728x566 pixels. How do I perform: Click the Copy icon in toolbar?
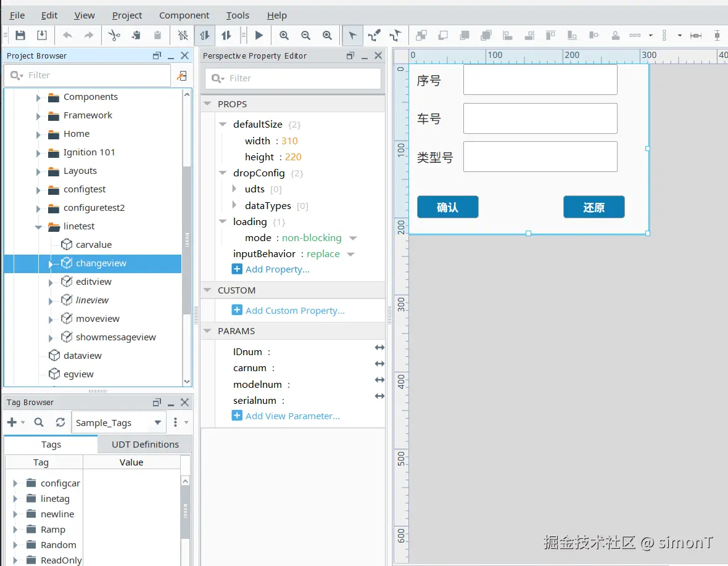point(136,35)
